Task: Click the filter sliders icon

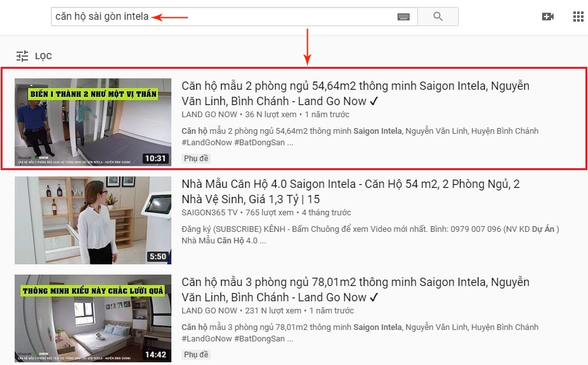Action: pos(22,56)
